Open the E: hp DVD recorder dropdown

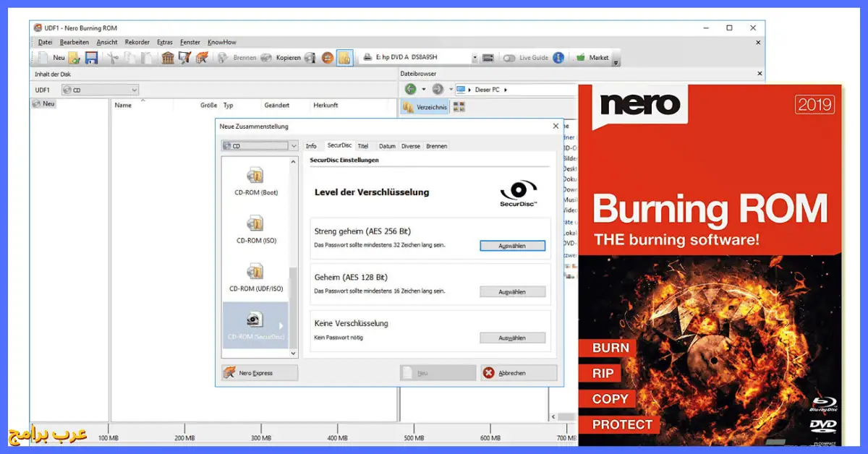click(x=475, y=58)
